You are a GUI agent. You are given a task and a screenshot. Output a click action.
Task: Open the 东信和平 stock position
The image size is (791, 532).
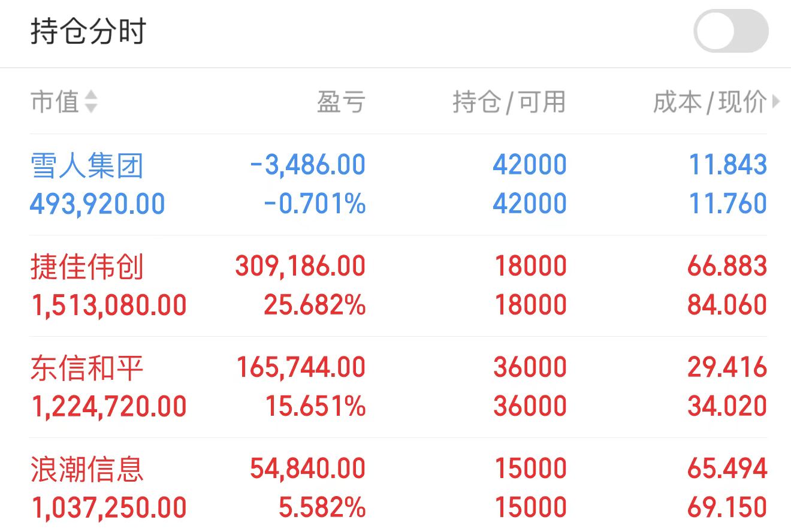tap(398, 387)
